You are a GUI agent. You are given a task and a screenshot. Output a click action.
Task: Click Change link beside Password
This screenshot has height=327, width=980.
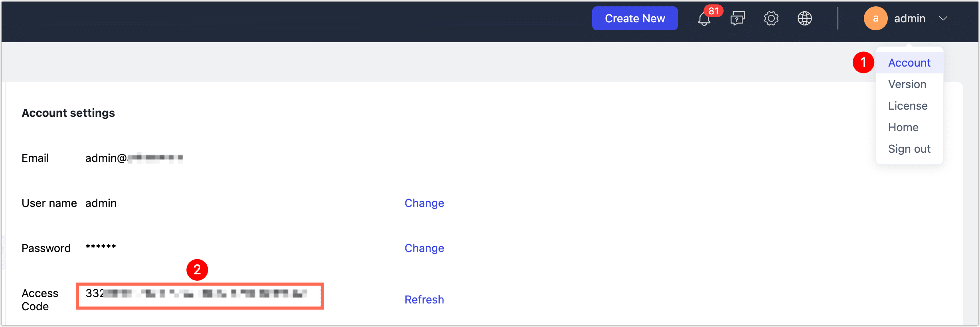coord(424,248)
